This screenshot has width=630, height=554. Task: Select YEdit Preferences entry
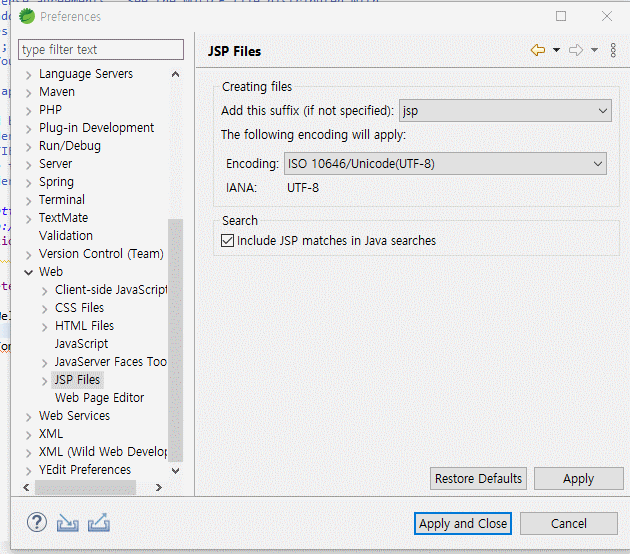85,470
